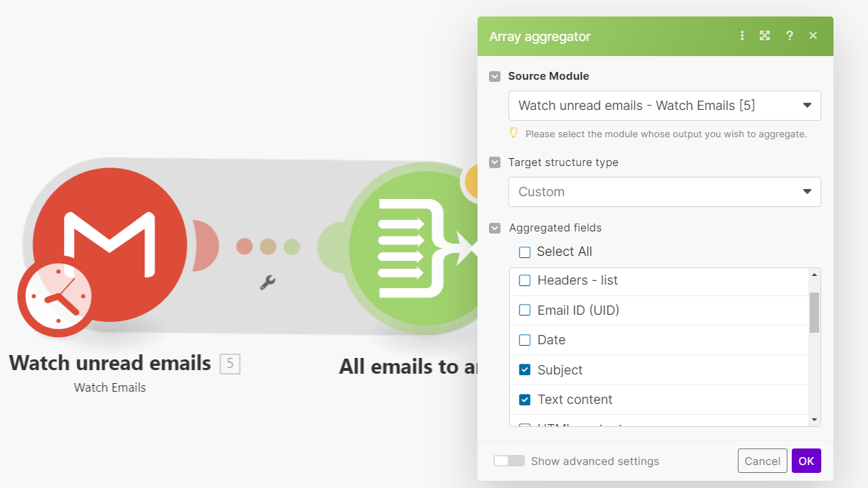Check the Headers - list field
This screenshot has width=868, height=488.
pos(525,280)
